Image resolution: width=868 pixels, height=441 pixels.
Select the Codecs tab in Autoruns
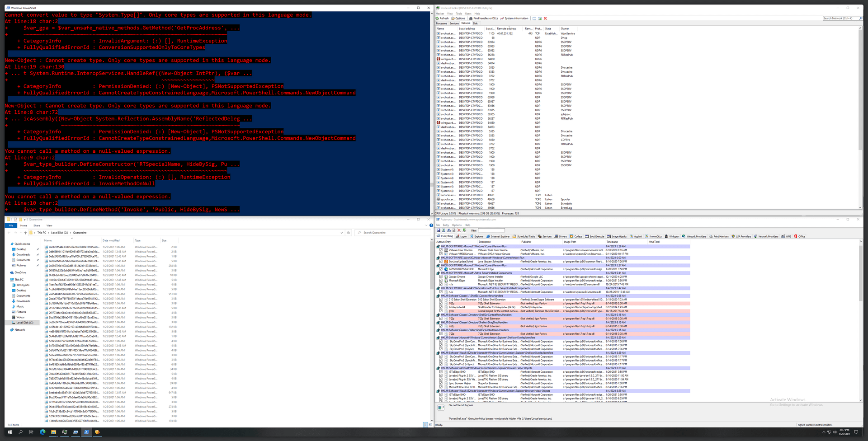click(576, 236)
